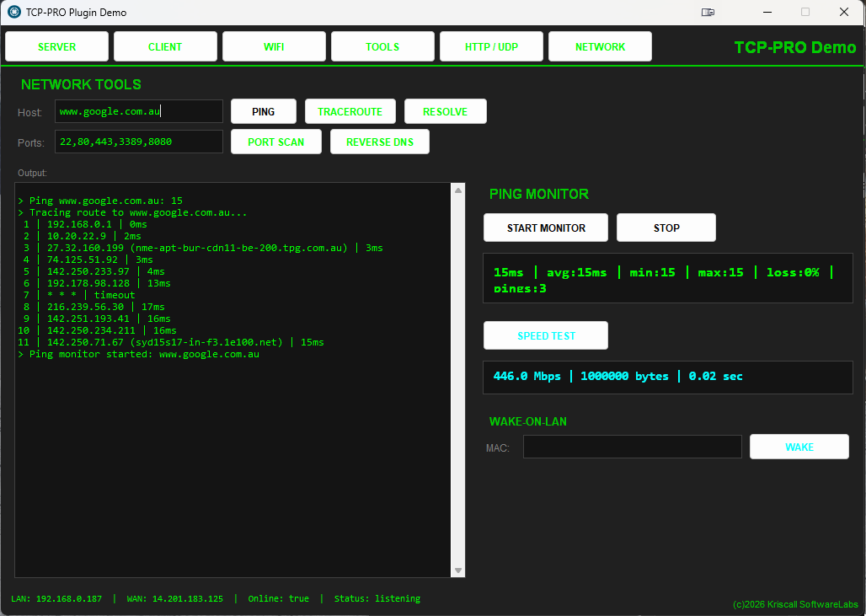Open the SERVER tab
866x616 pixels.
57,47
